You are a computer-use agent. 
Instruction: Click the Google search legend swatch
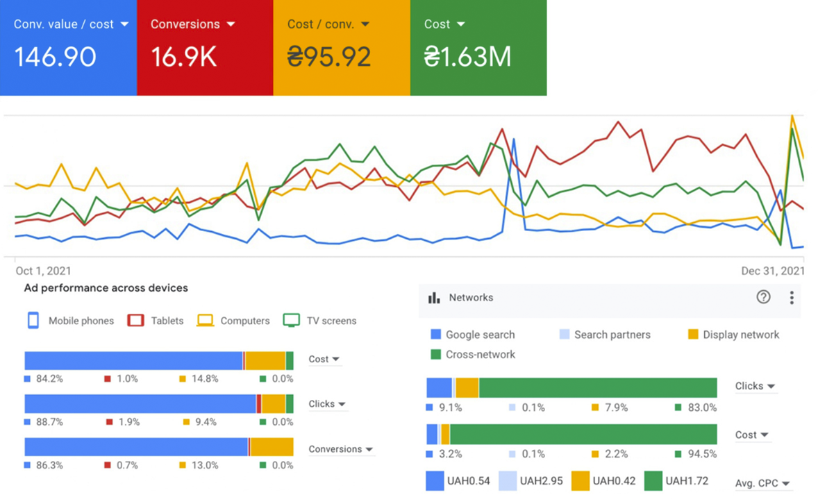pos(436,335)
